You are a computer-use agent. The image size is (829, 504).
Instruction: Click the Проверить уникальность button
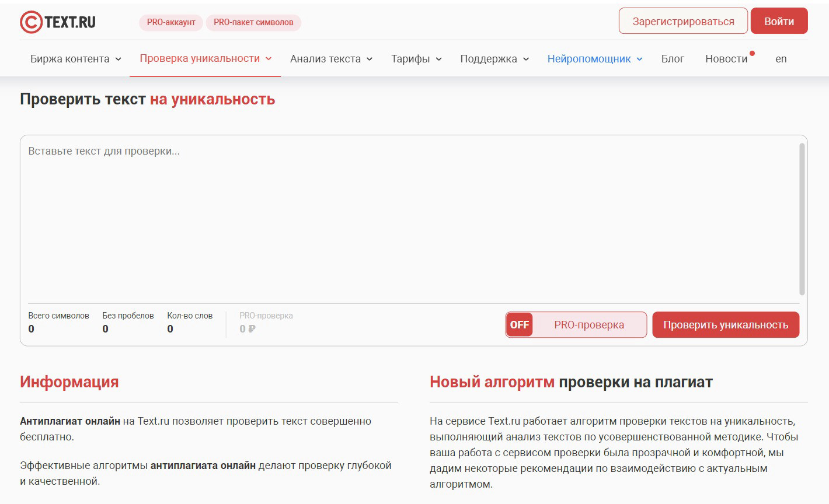coord(726,325)
